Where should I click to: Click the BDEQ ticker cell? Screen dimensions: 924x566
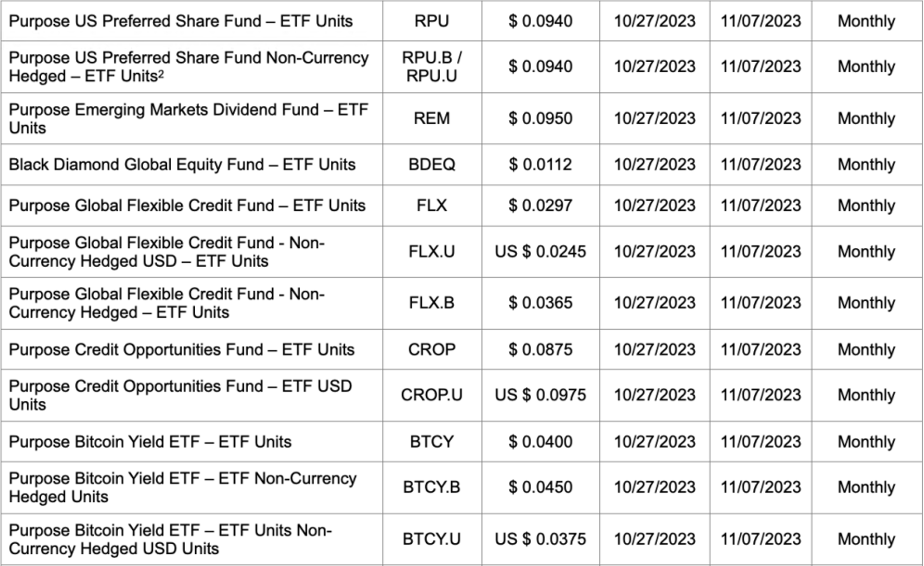(x=431, y=165)
